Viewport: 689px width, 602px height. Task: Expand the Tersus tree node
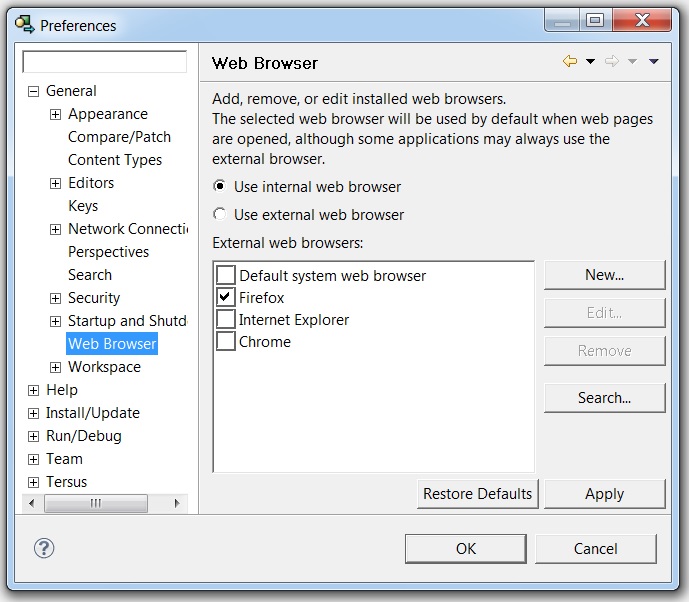tap(33, 482)
